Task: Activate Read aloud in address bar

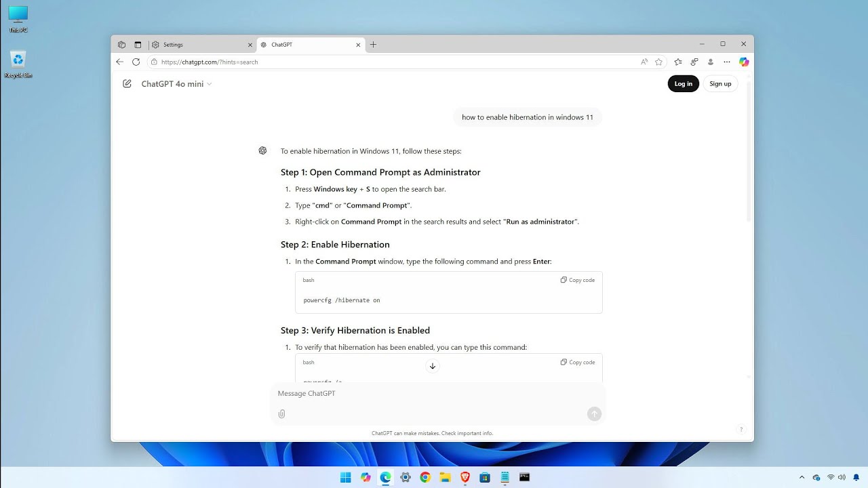Action: point(644,62)
